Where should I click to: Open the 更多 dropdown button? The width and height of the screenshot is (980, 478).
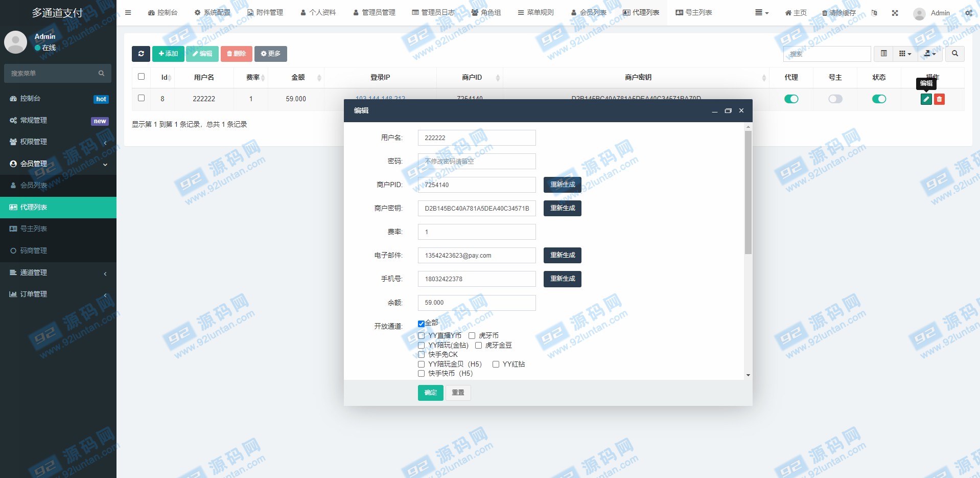[270, 54]
